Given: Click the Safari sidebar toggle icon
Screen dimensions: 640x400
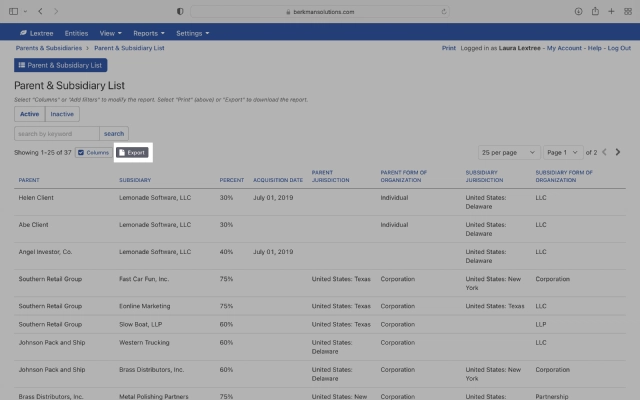Looking at the screenshot, I should [13, 11].
